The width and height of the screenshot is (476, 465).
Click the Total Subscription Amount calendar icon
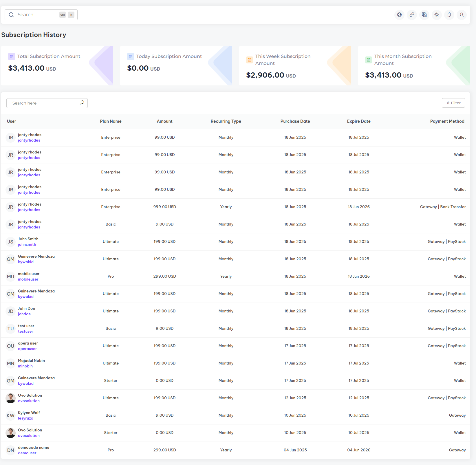point(12,56)
